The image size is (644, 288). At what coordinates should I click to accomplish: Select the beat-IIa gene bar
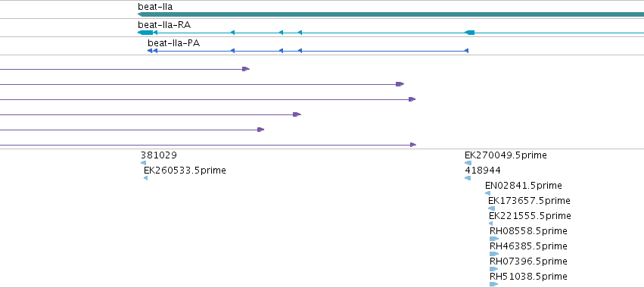click(x=390, y=14)
